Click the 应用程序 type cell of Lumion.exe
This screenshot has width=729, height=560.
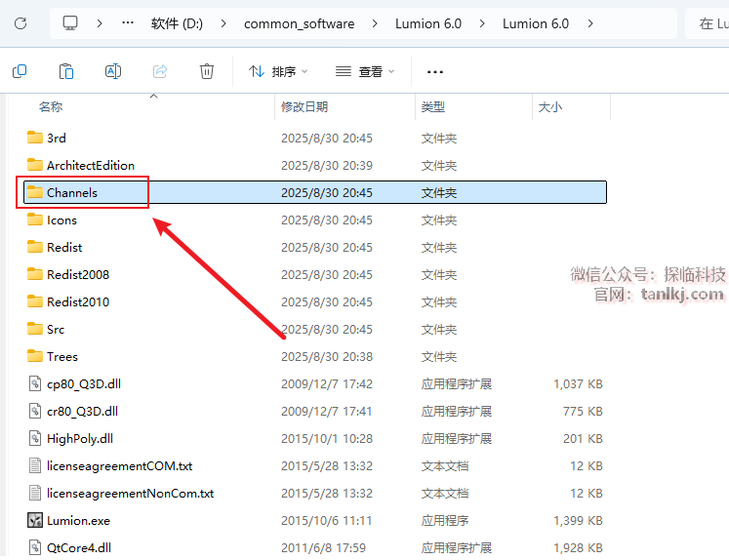click(445, 521)
